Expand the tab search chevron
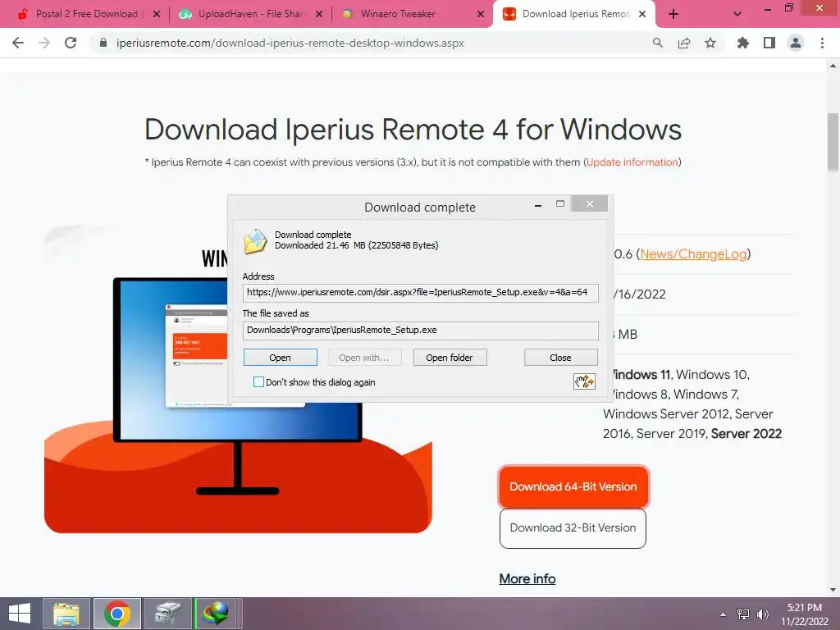 737,14
